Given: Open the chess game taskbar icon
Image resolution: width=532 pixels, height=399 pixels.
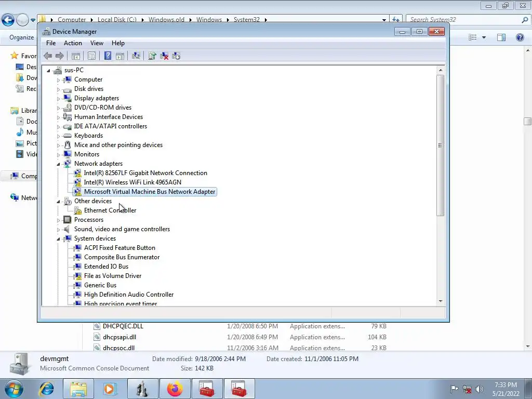Looking at the screenshot, I should (142, 389).
